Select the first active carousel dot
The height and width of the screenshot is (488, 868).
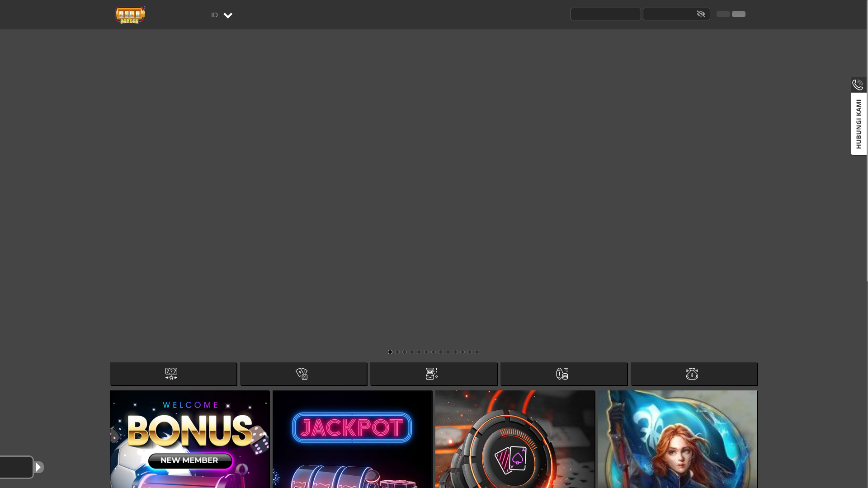(390, 352)
